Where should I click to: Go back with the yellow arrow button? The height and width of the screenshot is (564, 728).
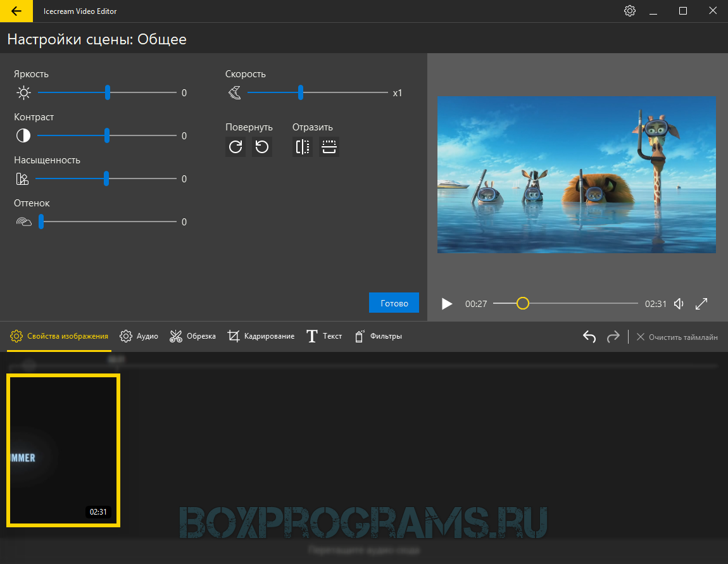click(x=16, y=11)
